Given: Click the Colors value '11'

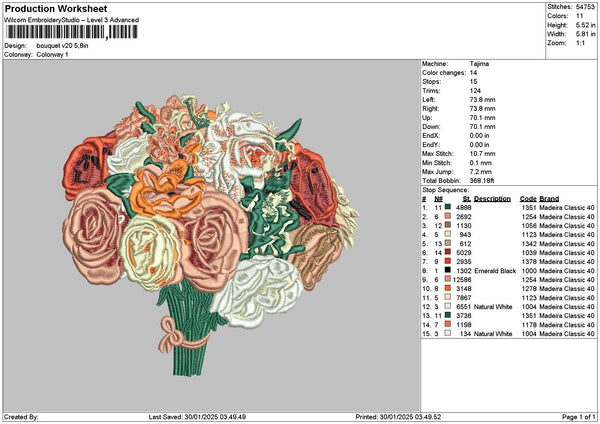Looking at the screenshot, I should pos(579,16).
